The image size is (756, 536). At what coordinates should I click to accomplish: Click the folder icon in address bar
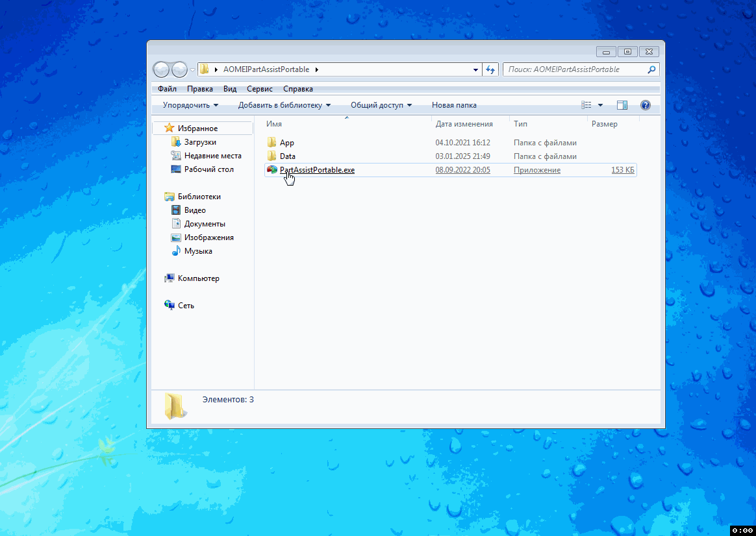pos(205,69)
